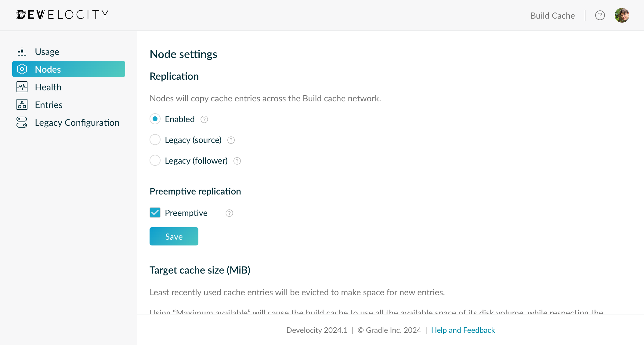Open help tooltip beside Enabled option
Screen dimensions: 644x345
tap(204, 119)
